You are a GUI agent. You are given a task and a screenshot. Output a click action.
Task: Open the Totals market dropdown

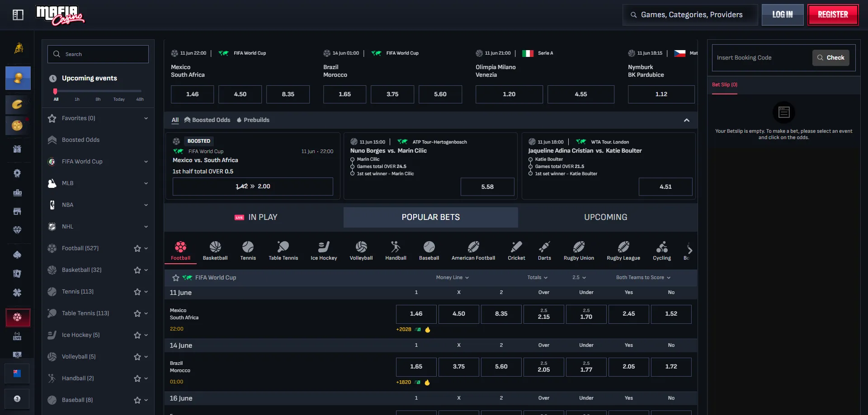[x=537, y=278]
